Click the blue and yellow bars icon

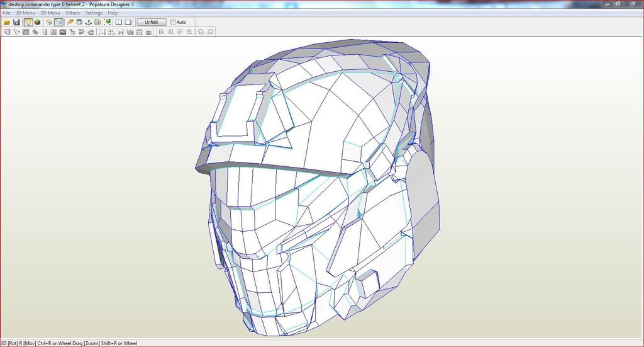(x=97, y=22)
